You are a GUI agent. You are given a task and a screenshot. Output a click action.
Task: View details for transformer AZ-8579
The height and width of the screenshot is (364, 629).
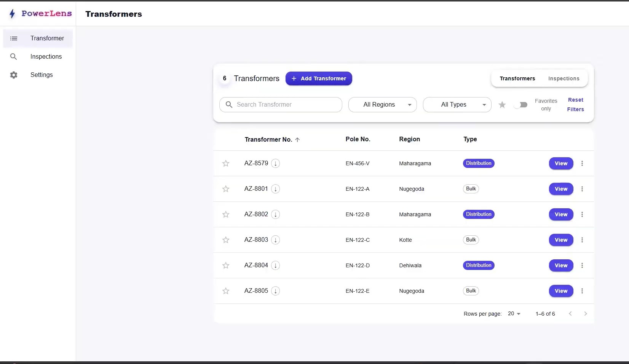point(561,163)
